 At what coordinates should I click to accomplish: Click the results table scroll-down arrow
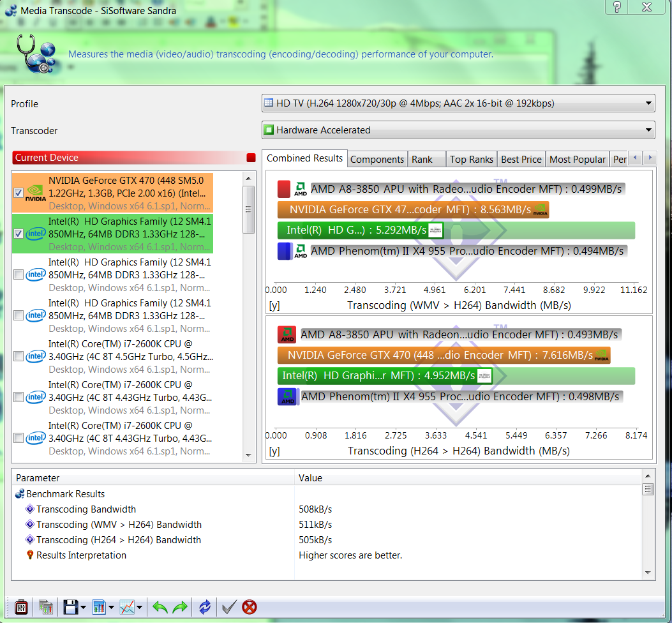coord(648,573)
